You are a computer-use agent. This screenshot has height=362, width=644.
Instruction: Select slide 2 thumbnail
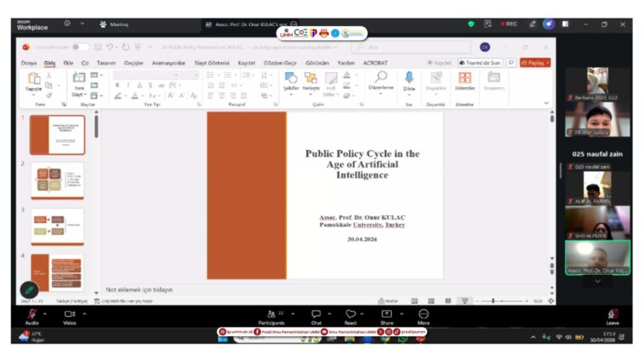coord(58,181)
